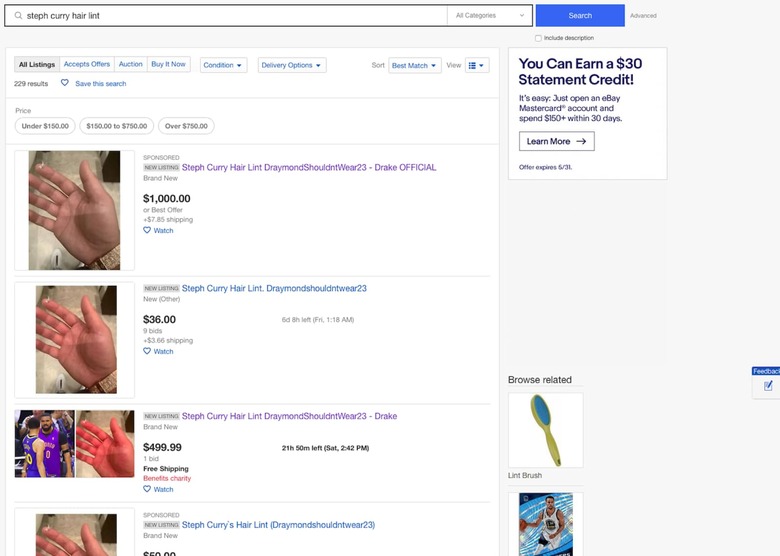Open the $499.99 Drake hair lint listing title
Viewport: 780px width, 556px height.
click(289, 416)
